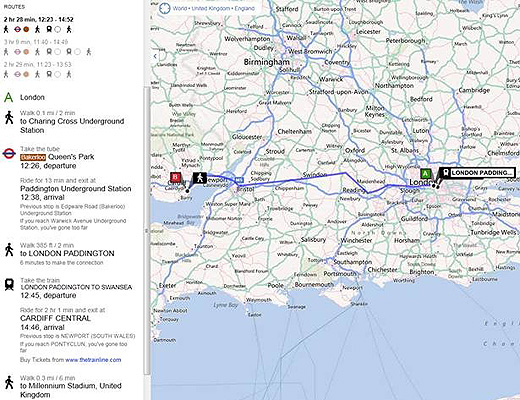Image resolution: width=520 pixels, height=400 pixels.
Task: Click the train icon in the third route row
Action: coord(49,74)
